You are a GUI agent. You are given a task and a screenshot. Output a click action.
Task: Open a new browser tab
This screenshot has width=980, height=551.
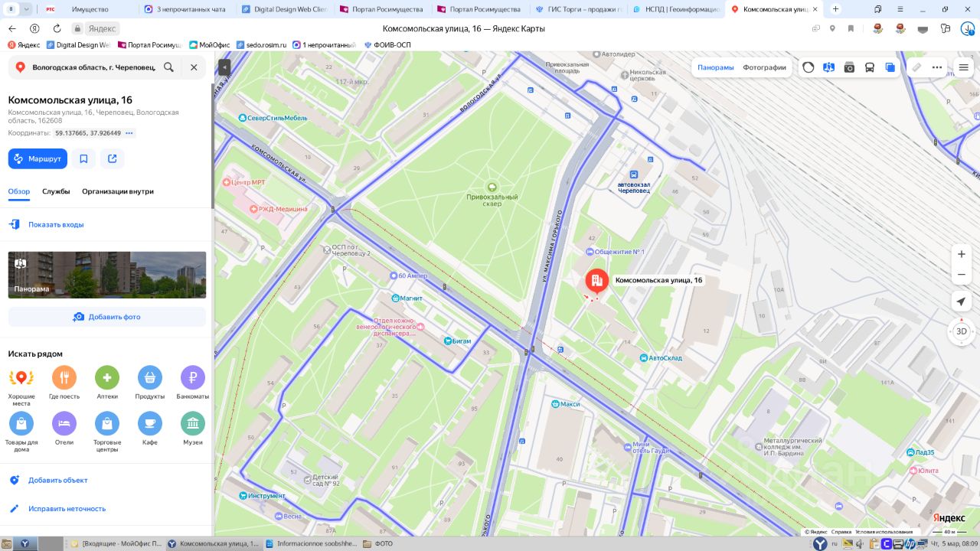835,9
